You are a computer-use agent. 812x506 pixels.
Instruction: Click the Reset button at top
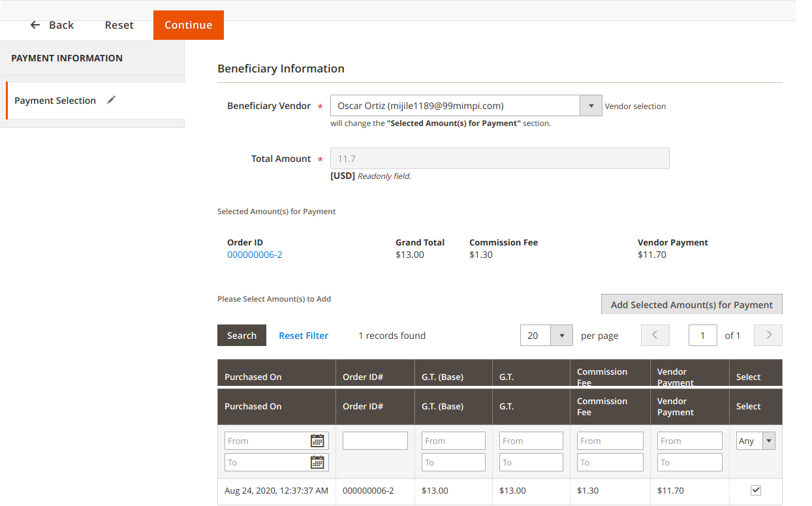point(119,25)
